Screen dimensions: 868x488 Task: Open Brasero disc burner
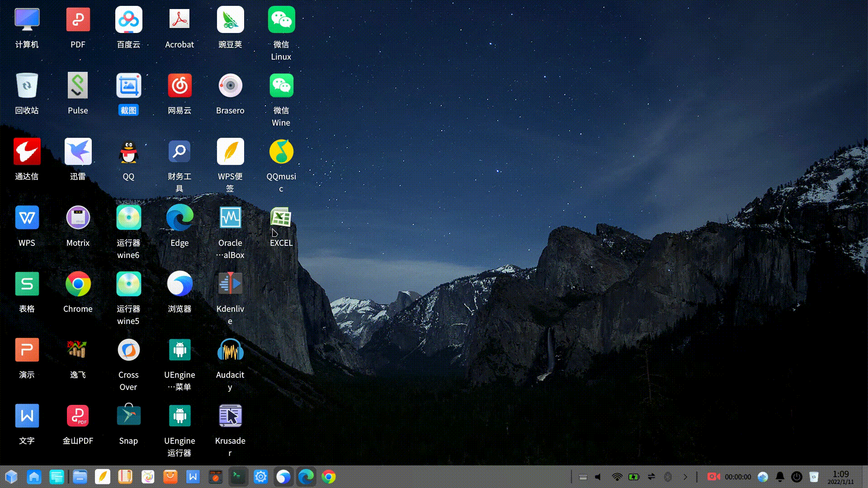tap(230, 85)
